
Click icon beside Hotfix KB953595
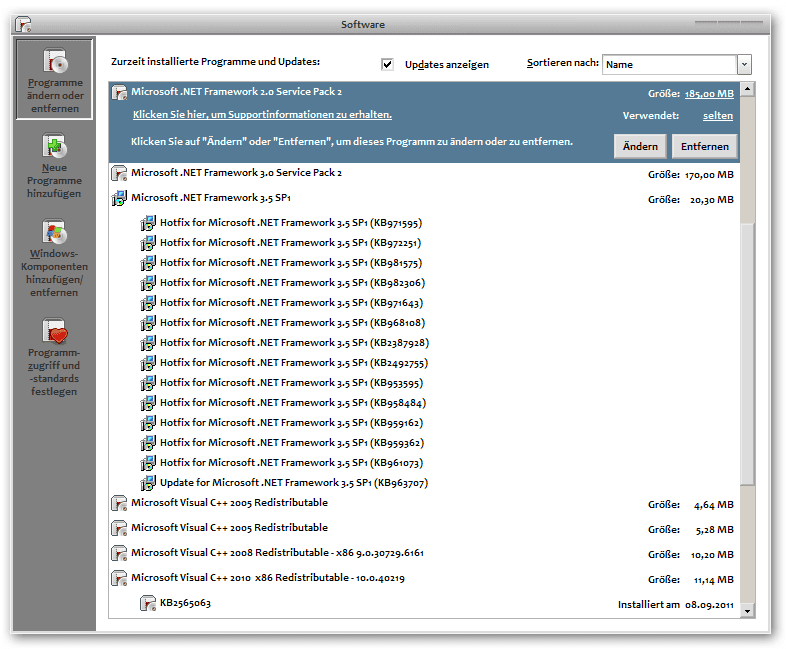148,383
